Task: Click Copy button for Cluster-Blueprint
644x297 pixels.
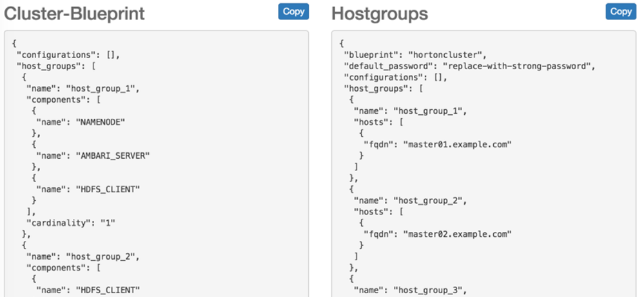Action: [293, 12]
